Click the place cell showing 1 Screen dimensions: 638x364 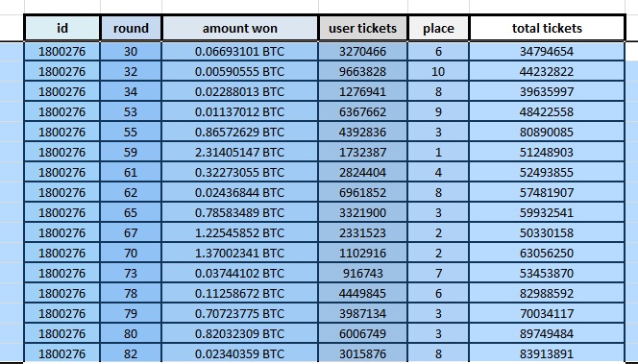point(438,152)
